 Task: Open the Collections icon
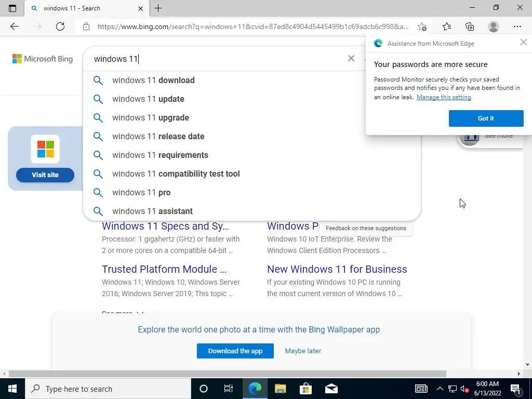click(x=470, y=26)
